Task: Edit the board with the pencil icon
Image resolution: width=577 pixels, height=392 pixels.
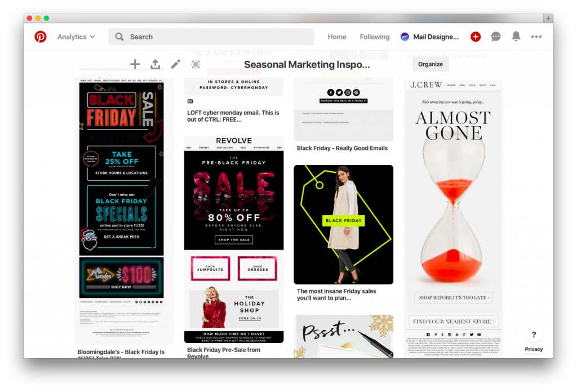Action: tap(176, 64)
